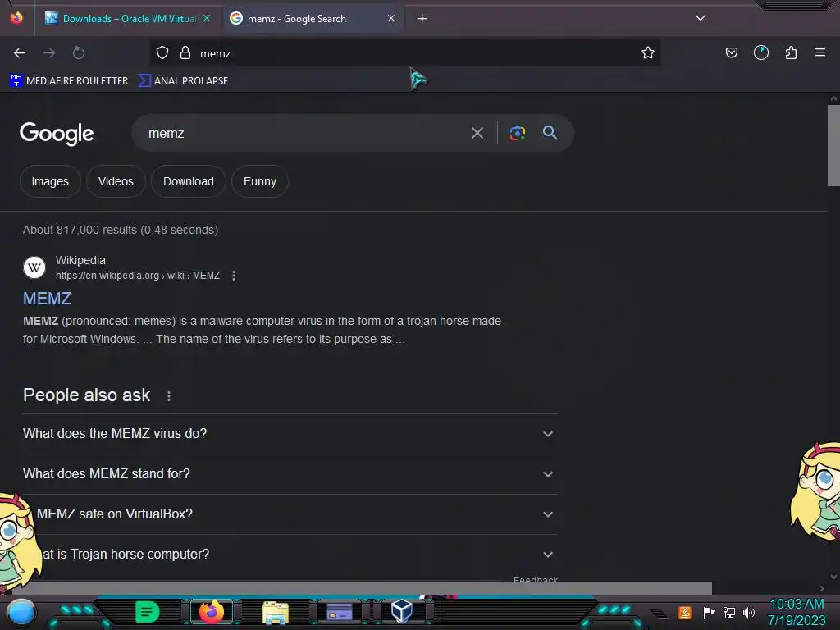
Task: Expand 'What does MEMZ stand for?'
Action: (290, 474)
